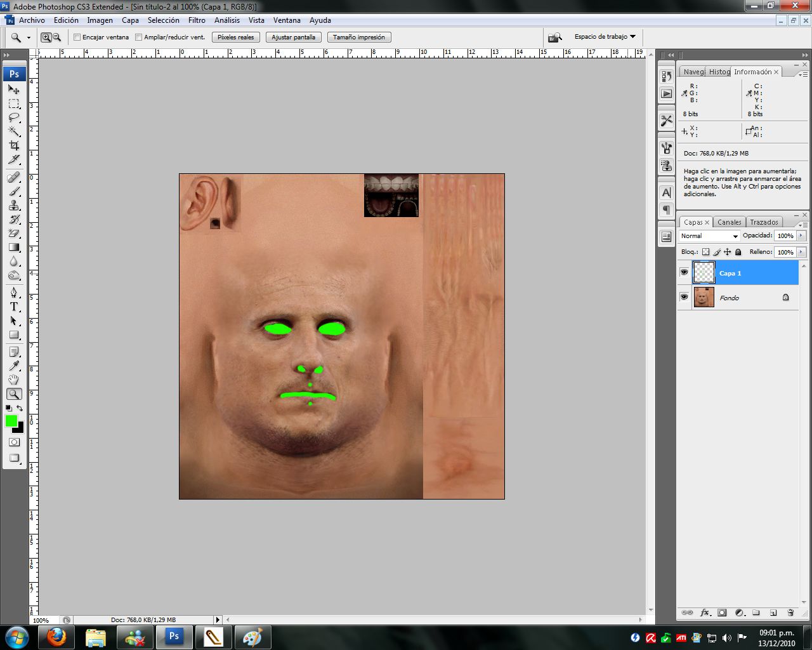
Task: Choose the Zoom In mode button
Action: tap(46, 37)
